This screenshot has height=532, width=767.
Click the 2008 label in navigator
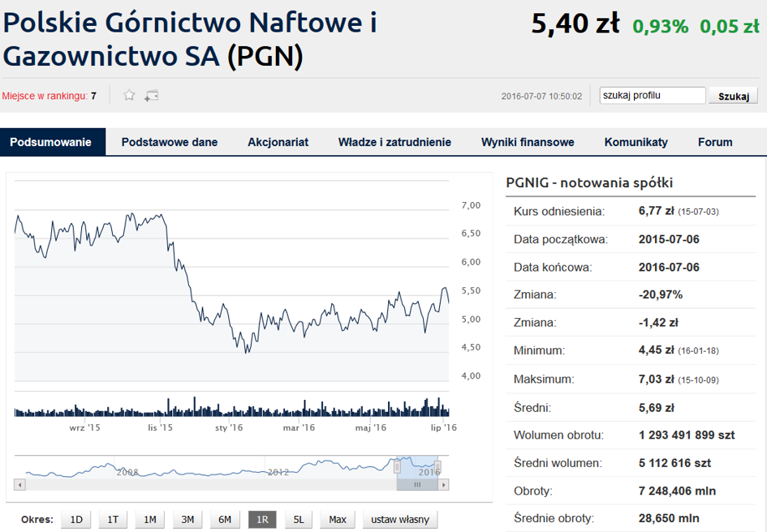127,472
